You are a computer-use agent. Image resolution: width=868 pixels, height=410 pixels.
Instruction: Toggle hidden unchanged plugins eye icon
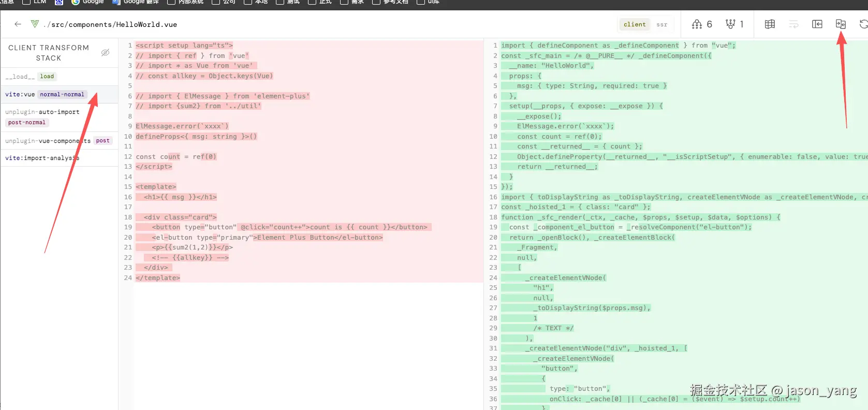105,52
